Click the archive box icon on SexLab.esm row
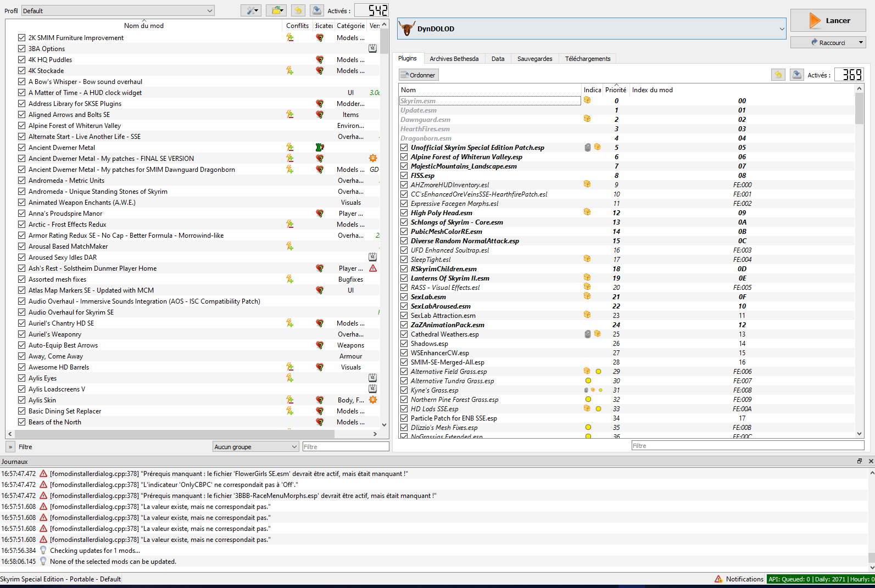Viewport: 875px width, 588px height. click(587, 296)
